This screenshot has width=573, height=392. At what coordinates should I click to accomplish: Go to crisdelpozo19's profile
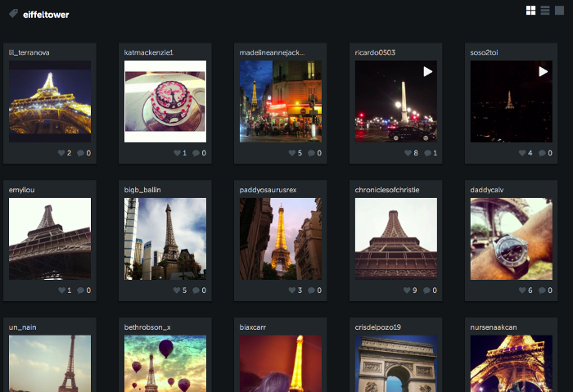pyautogui.click(x=378, y=327)
